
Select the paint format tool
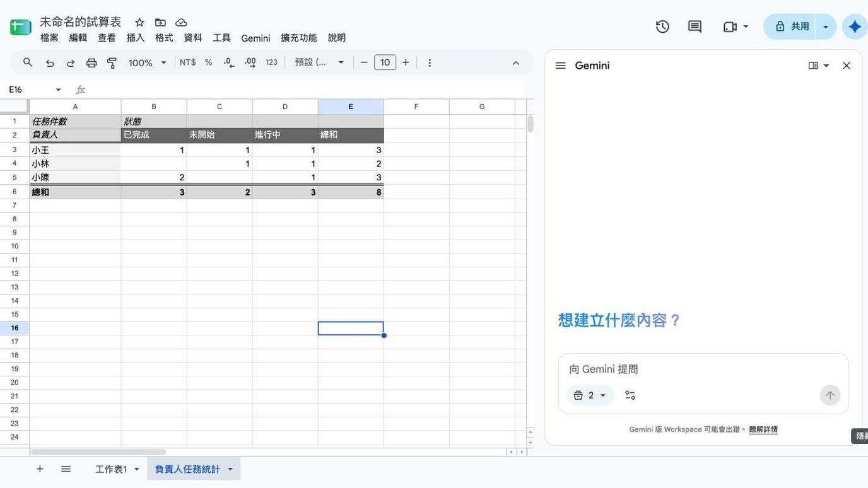point(112,62)
